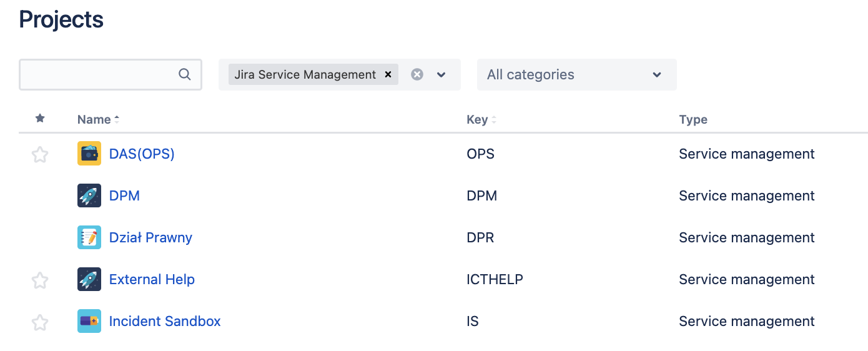Click the External Help rocket avatar
Image resolution: width=868 pixels, height=351 pixels.
coord(89,279)
